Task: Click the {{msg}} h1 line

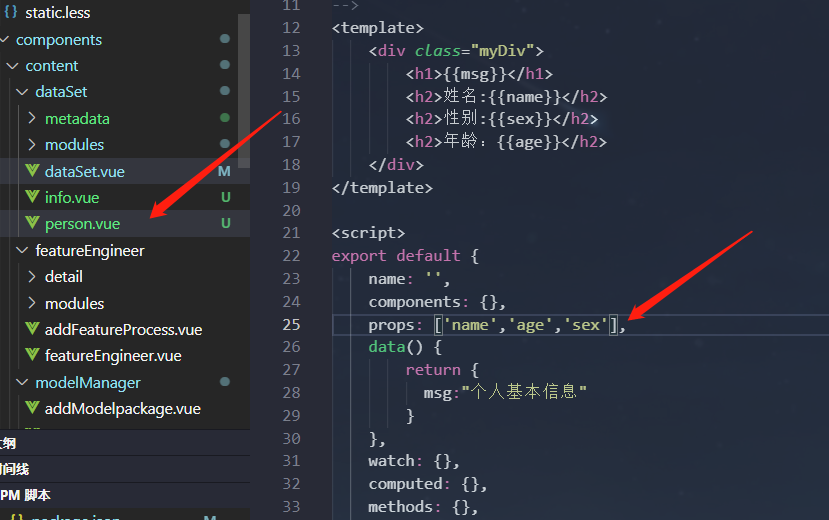Action: pos(479,74)
